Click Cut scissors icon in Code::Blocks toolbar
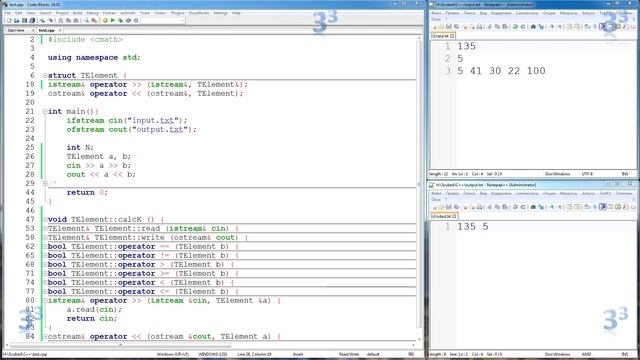 point(60,20)
